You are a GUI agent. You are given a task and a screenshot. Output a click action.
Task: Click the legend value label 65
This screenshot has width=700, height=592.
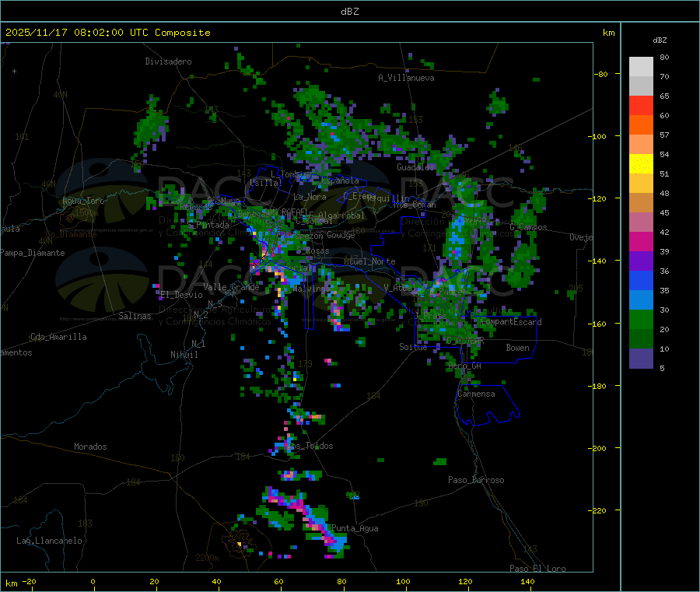click(x=664, y=96)
